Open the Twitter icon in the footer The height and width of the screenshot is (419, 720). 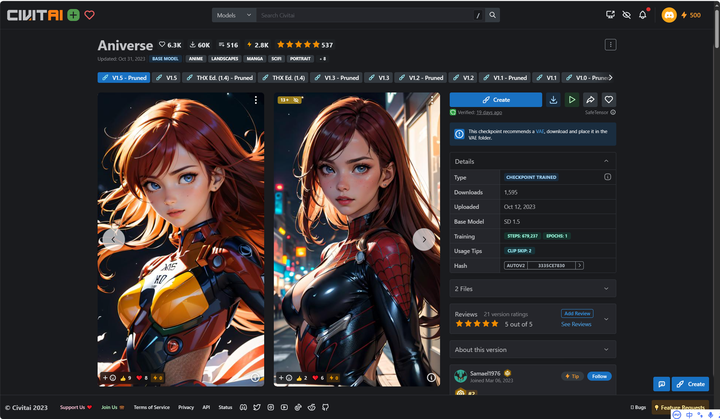(x=257, y=408)
